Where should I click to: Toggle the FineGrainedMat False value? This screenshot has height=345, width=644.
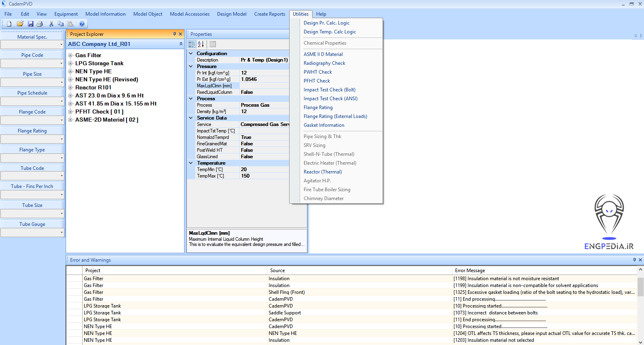[264, 144]
